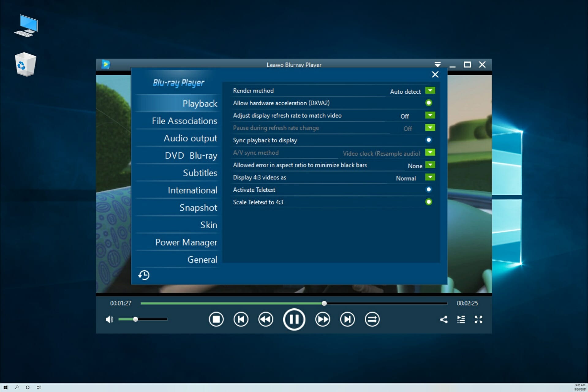The image size is (588, 392).
Task: Click the playlist/chapter list icon
Action: tap(461, 319)
